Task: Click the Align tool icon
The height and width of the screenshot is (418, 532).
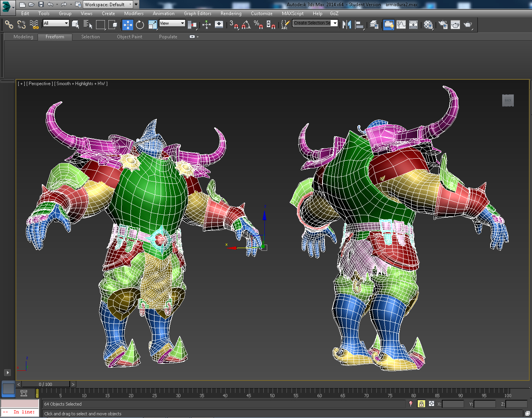Action: (360, 25)
